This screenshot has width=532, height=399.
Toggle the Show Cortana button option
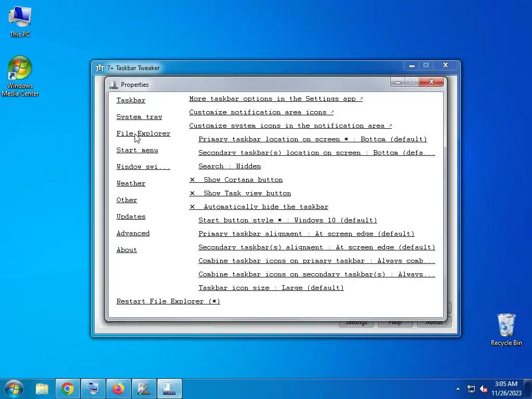[236, 180]
